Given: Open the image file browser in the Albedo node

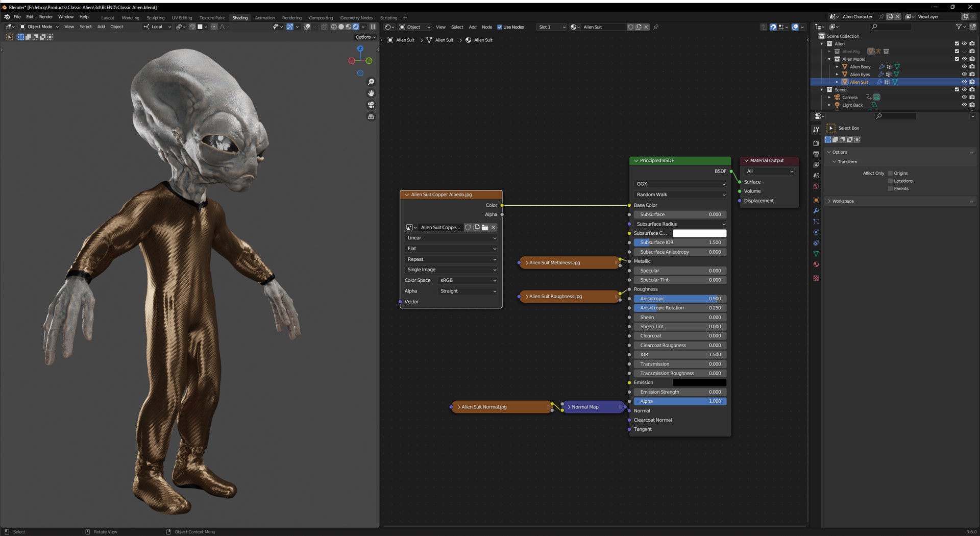Looking at the screenshot, I should coord(485,228).
